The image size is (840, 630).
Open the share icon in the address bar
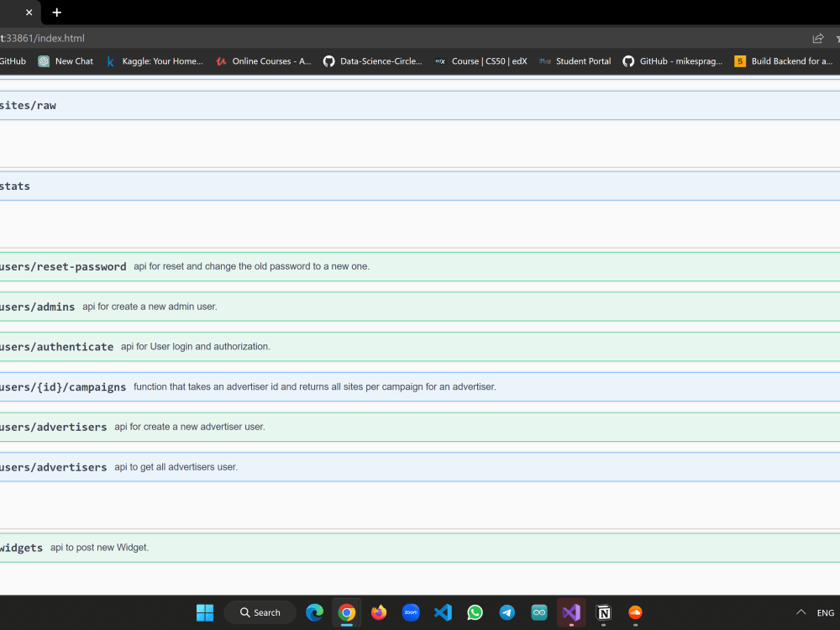pyautogui.click(x=816, y=38)
